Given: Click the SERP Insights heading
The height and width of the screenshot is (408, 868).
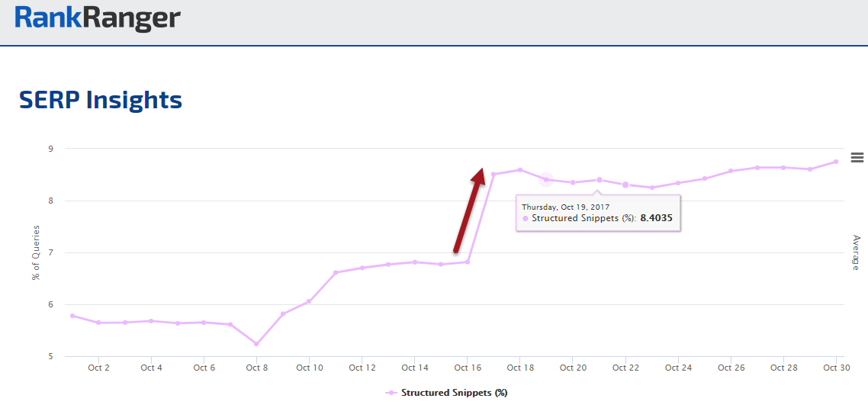Looking at the screenshot, I should pyautogui.click(x=101, y=100).
